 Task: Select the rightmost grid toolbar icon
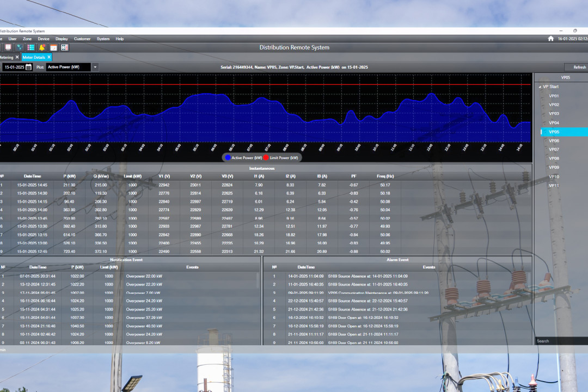64,47
